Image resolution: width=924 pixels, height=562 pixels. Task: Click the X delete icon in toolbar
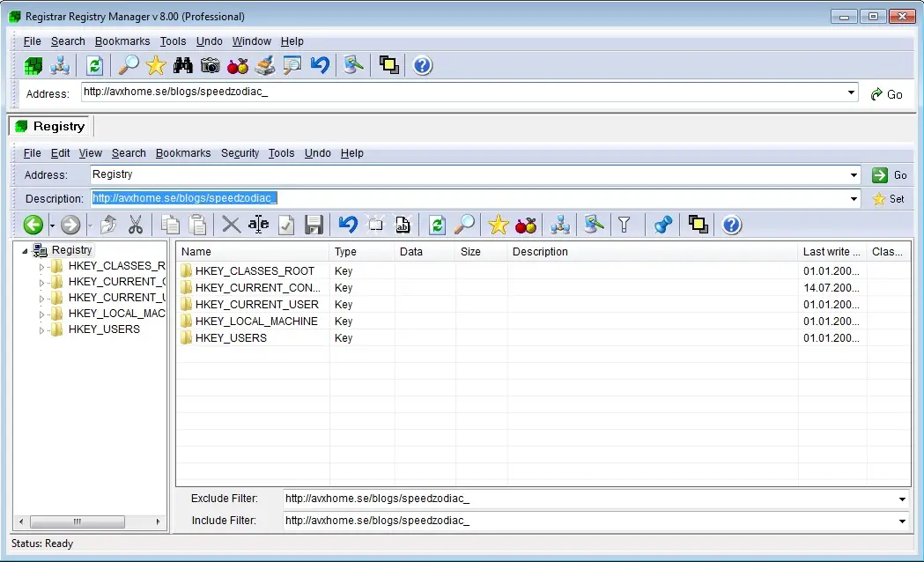tap(231, 225)
